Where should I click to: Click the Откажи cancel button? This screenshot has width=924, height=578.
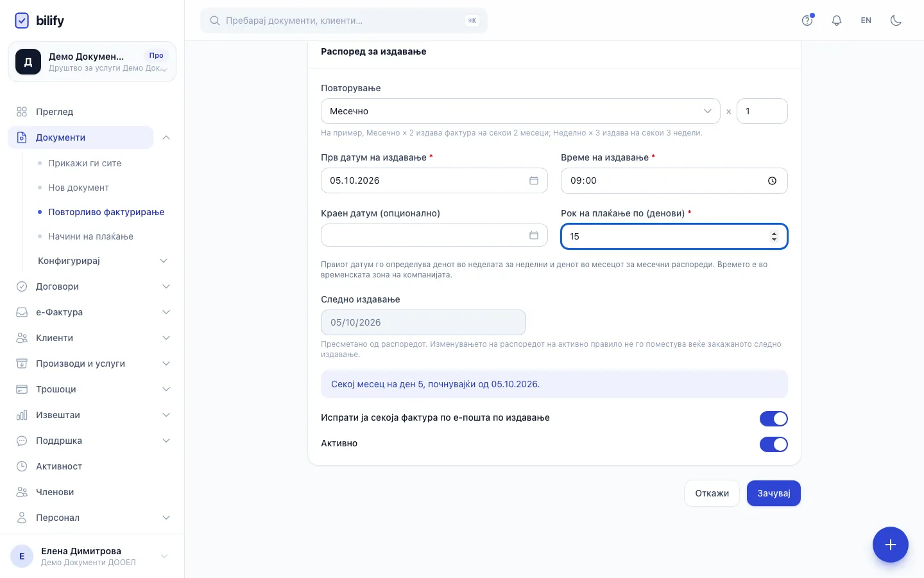point(712,493)
